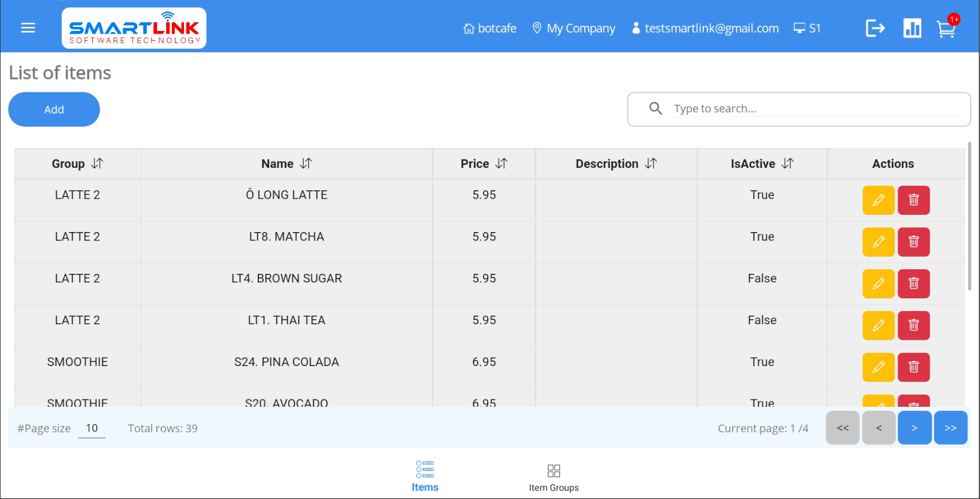This screenshot has height=499, width=980.
Task: Click the search items field
Action: click(814, 109)
